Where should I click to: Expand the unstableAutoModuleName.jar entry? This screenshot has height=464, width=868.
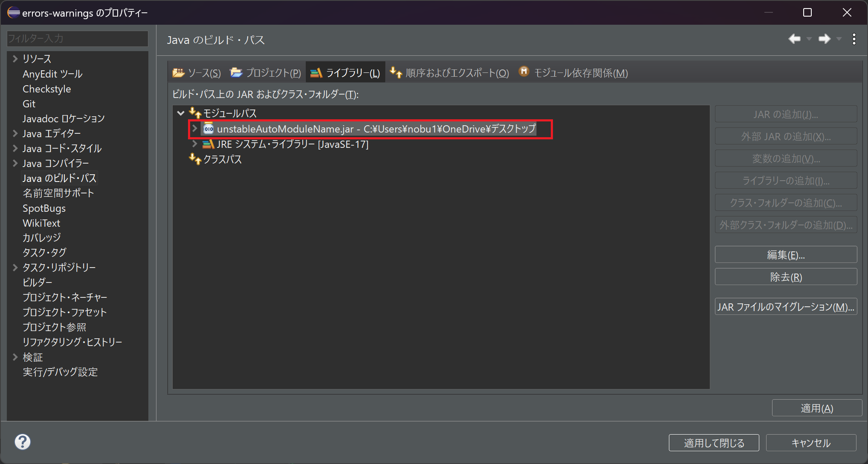tap(194, 128)
